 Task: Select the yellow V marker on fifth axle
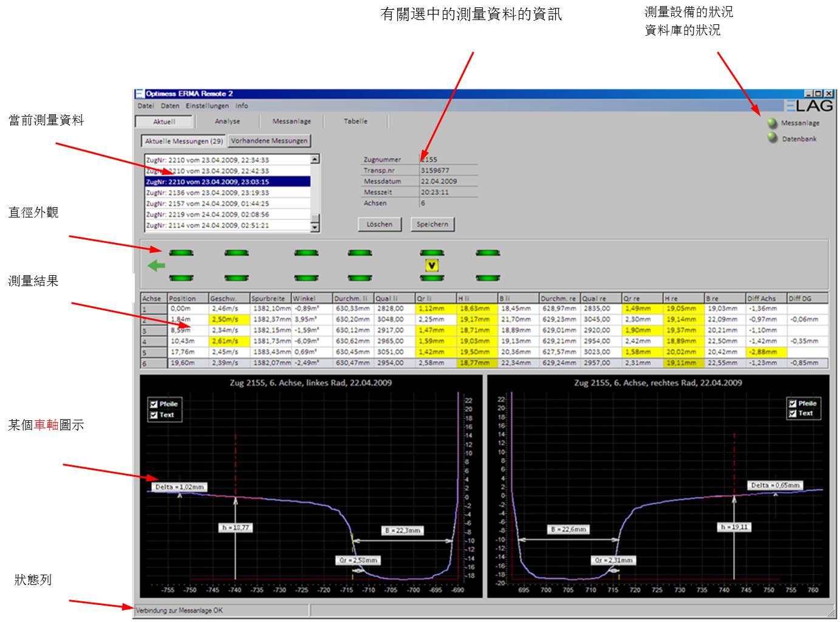coord(432,265)
